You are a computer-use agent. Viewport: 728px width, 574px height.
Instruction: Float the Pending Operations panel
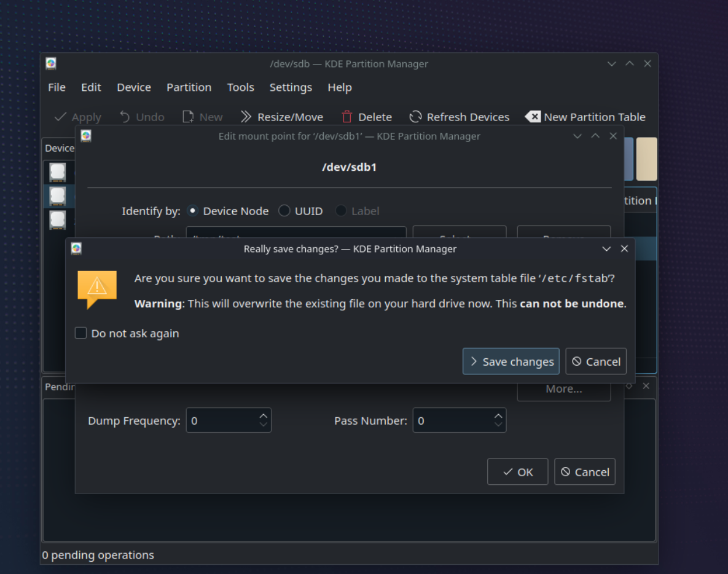tap(629, 386)
